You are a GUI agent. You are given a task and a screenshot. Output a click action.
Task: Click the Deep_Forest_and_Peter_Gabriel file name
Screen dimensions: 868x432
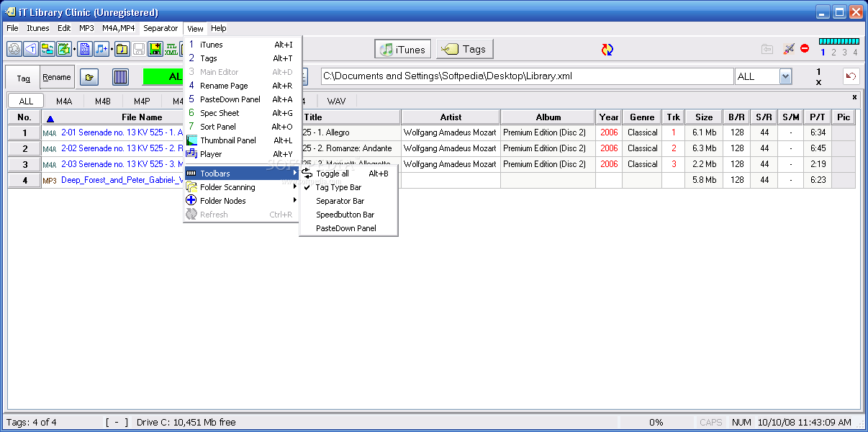(122, 180)
